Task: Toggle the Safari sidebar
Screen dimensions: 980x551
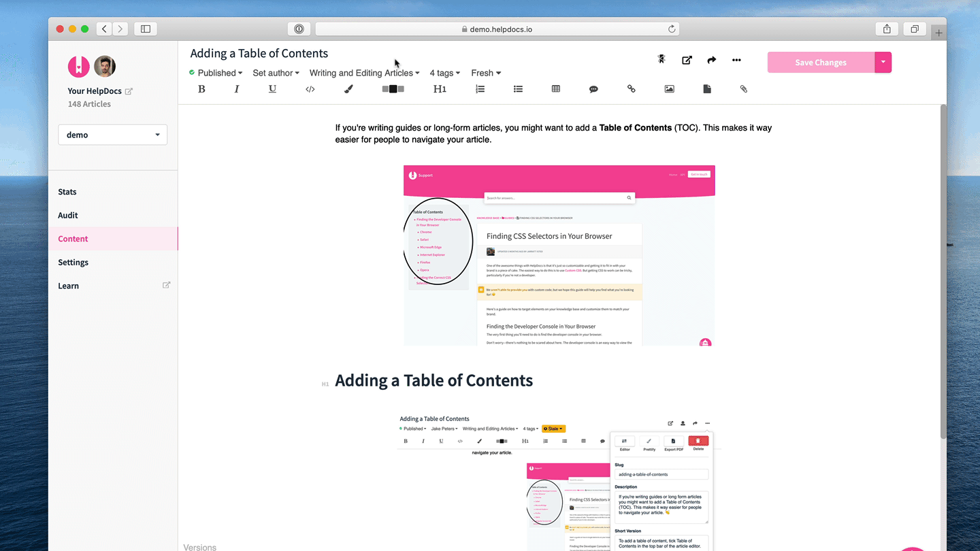Action: [146, 29]
